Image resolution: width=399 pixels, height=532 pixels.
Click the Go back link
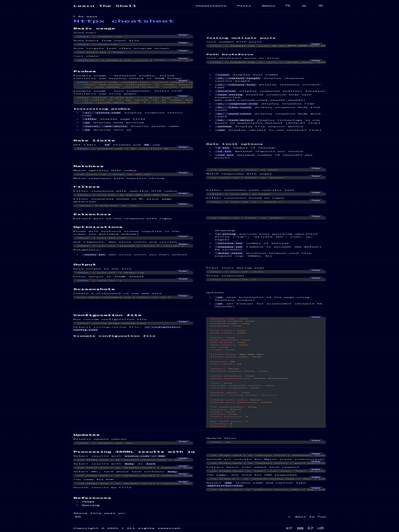(86, 16)
